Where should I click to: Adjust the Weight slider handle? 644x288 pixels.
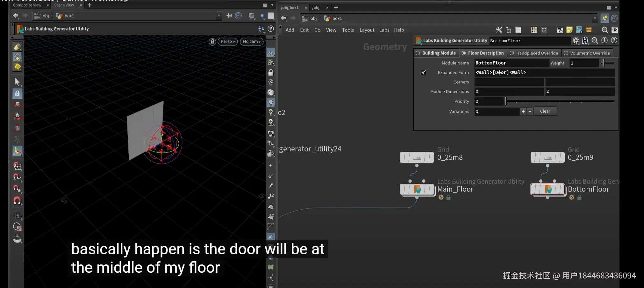pyautogui.click(x=603, y=63)
